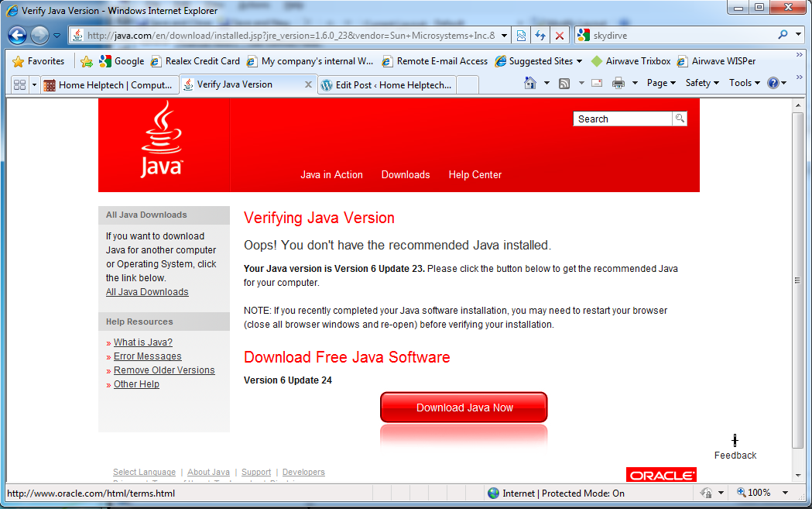Go back with the browser Back arrow
The width and height of the screenshot is (812, 509).
click(x=17, y=35)
